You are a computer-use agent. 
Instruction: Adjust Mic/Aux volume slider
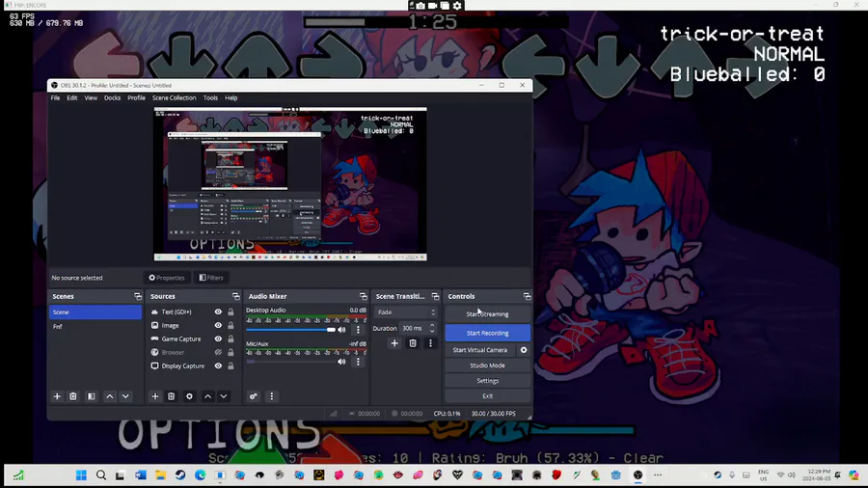point(290,362)
